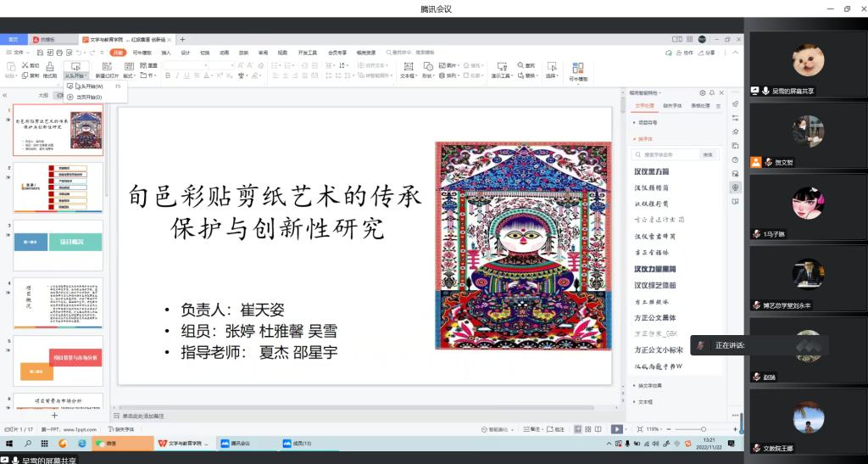Open the Layout dropdown

pyautogui.click(x=130, y=75)
